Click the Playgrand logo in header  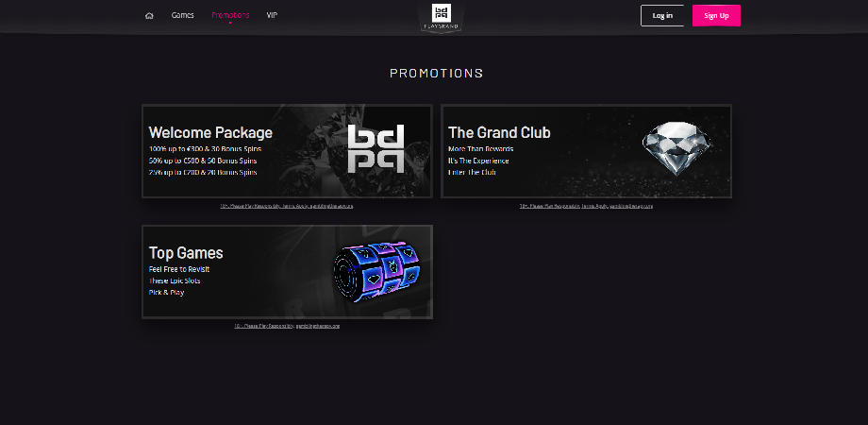442,17
